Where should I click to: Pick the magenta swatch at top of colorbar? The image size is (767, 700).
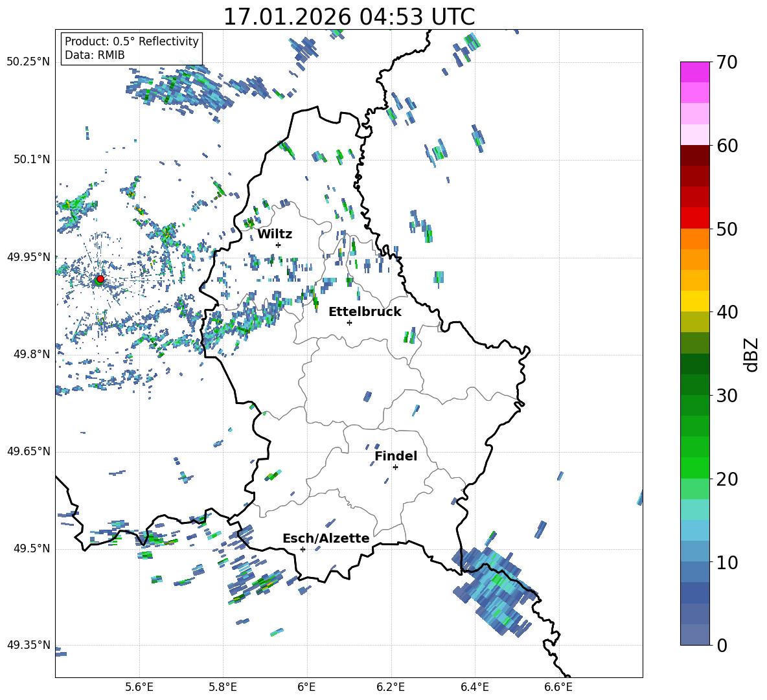(694, 72)
